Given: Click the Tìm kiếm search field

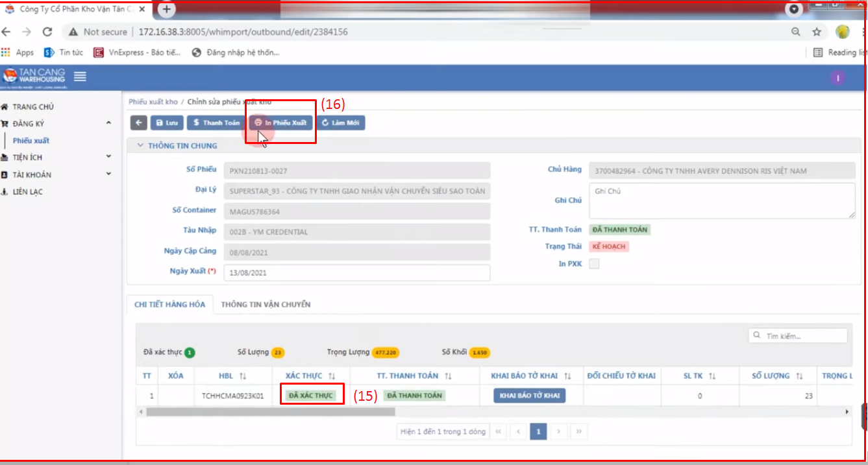Looking at the screenshot, I should pos(804,336).
